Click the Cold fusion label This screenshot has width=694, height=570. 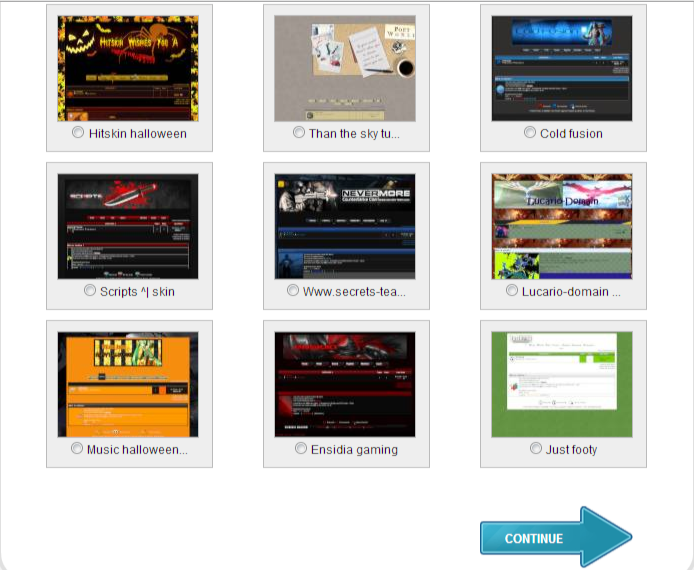pos(571,134)
